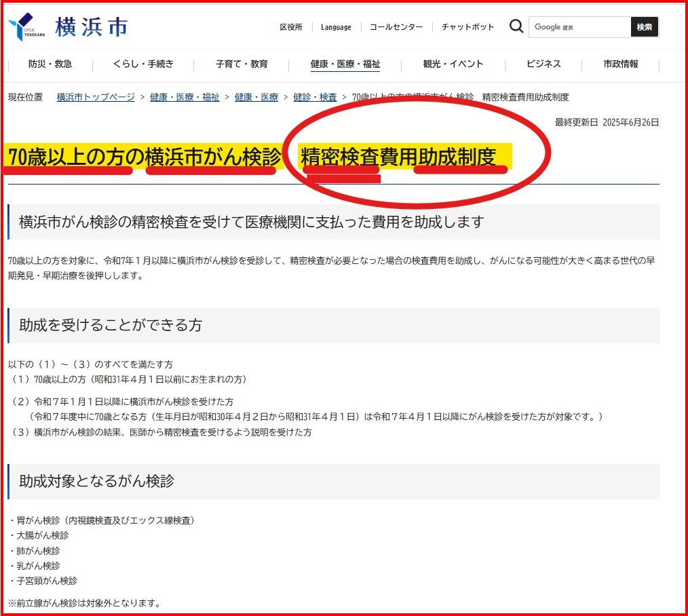Image resolution: width=688 pixels, height=616 pixels.
Task: Open the チャットボット header link
Action: pos(467,27)
